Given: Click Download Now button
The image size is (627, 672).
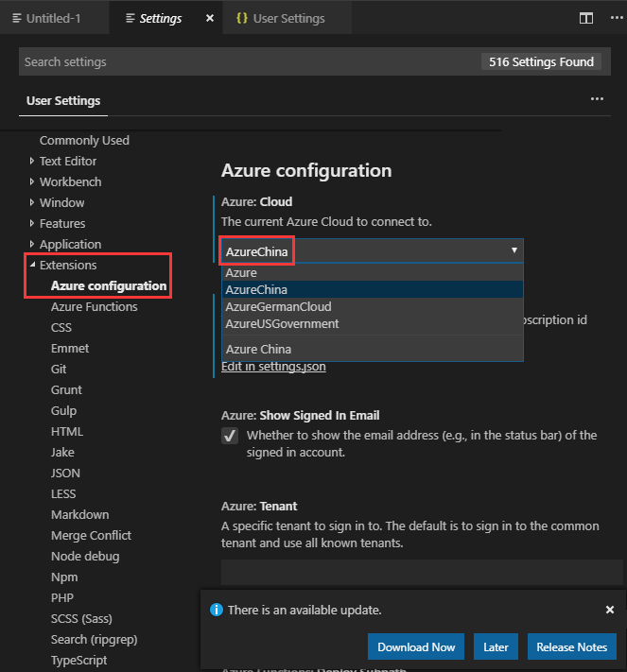Looking at the screenshot, I should (416, 646).
